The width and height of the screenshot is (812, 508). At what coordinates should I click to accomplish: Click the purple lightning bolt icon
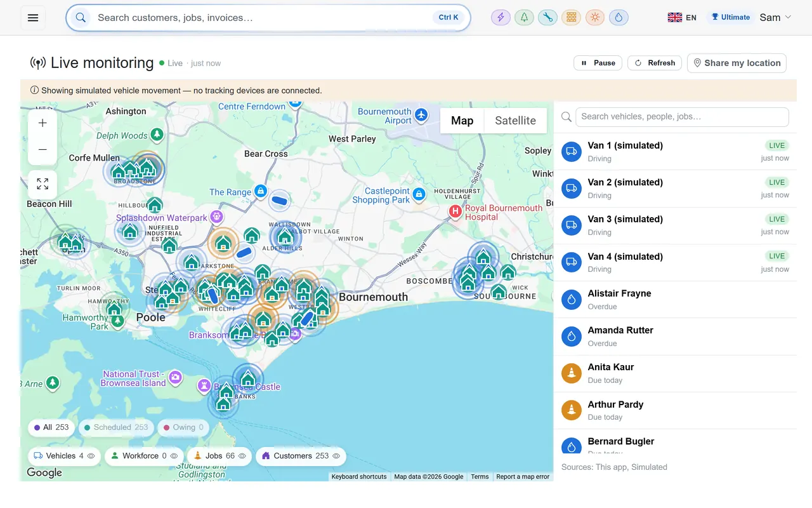(x=501, y=18)
